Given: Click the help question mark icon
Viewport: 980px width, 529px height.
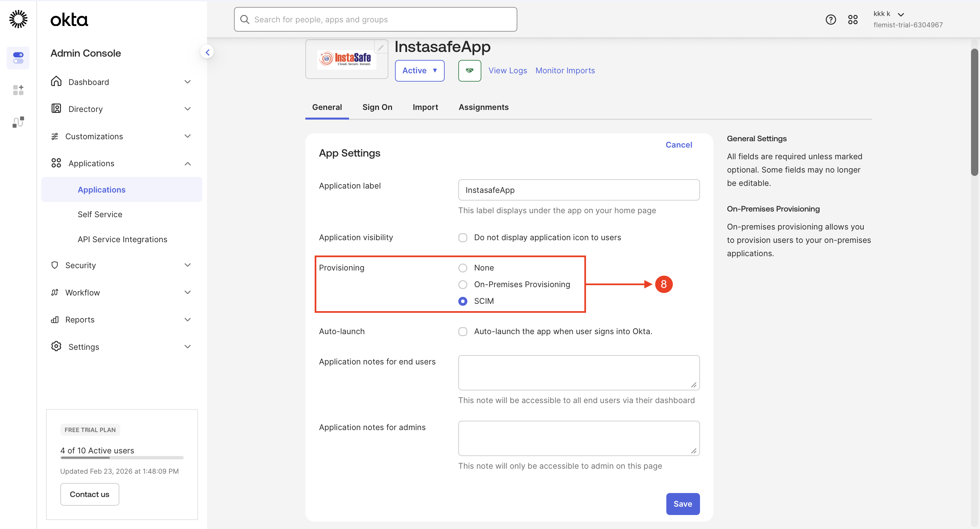Looking at the screenshot, I should (830, 19).
